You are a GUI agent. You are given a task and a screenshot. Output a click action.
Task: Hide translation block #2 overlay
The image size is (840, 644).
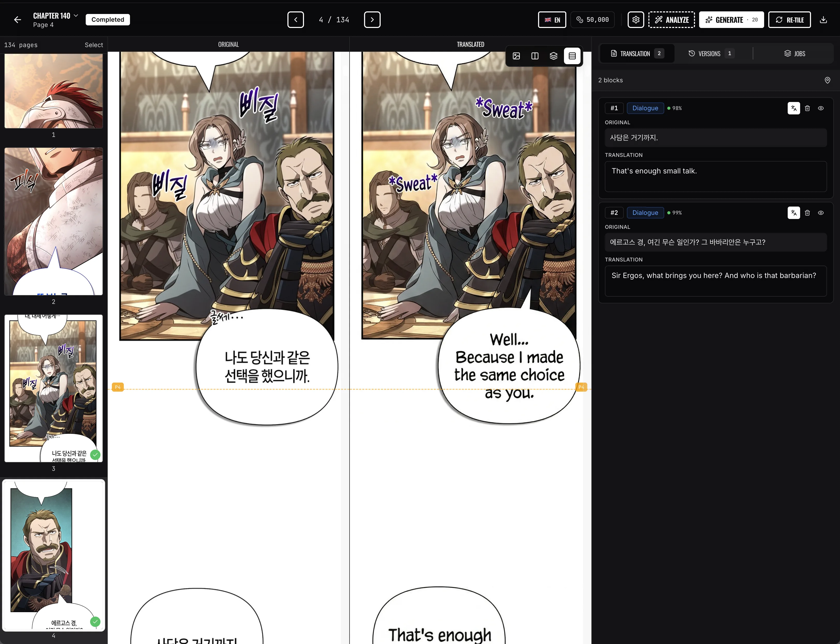point(820,213)
